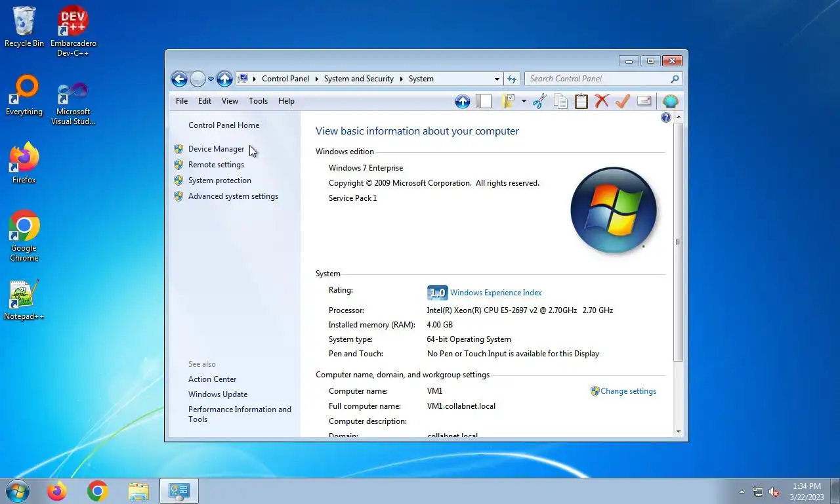Image resolution: width=840 pixels, height=504 pixels.
Task: Open the address bar history dropdown
Action: point(497,79)
